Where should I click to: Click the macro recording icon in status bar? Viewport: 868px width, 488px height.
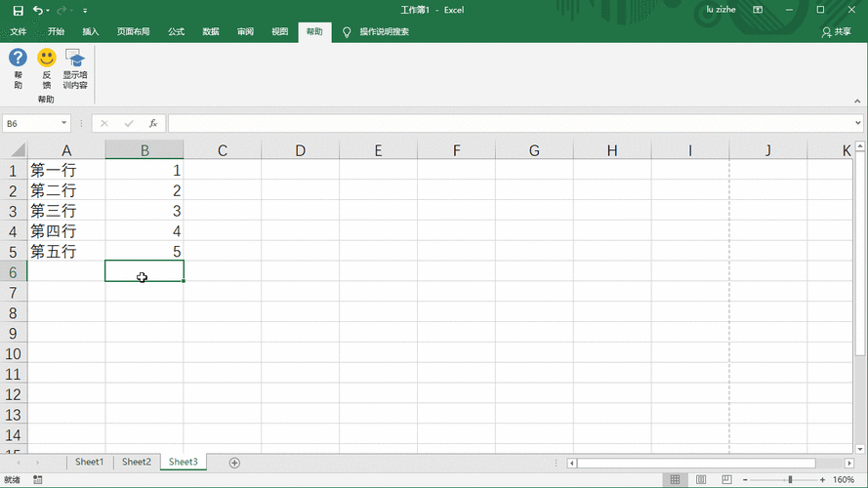(x=38, y=479)
